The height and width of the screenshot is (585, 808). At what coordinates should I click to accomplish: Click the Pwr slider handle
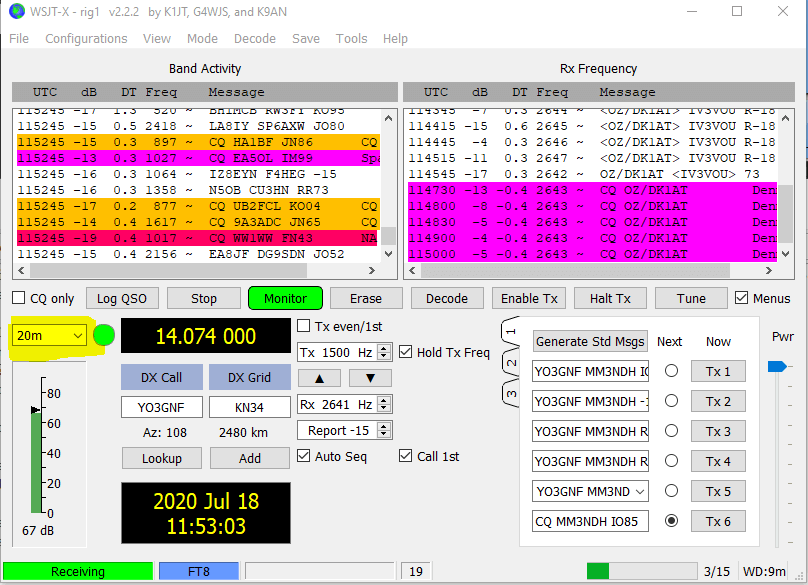(777, 366)
